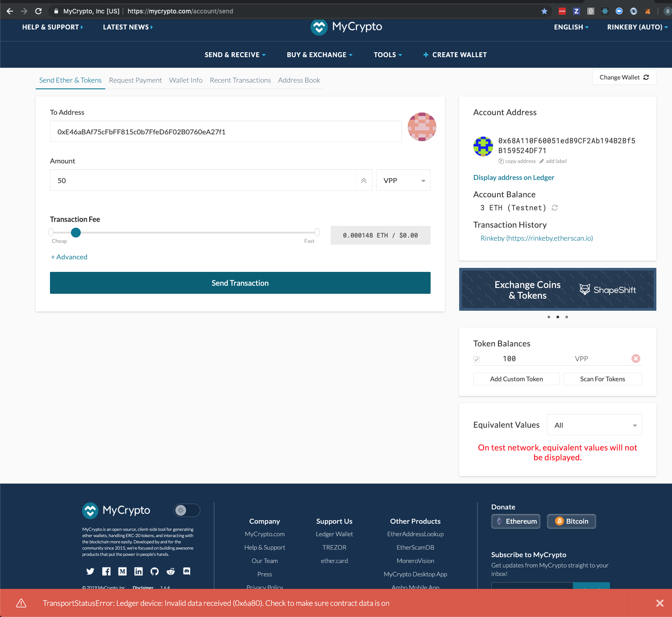Viewport: 672px width, 617px height.
Task: Open the TOOLS menu
Action: pyautogui.click(x=387, y=54)
